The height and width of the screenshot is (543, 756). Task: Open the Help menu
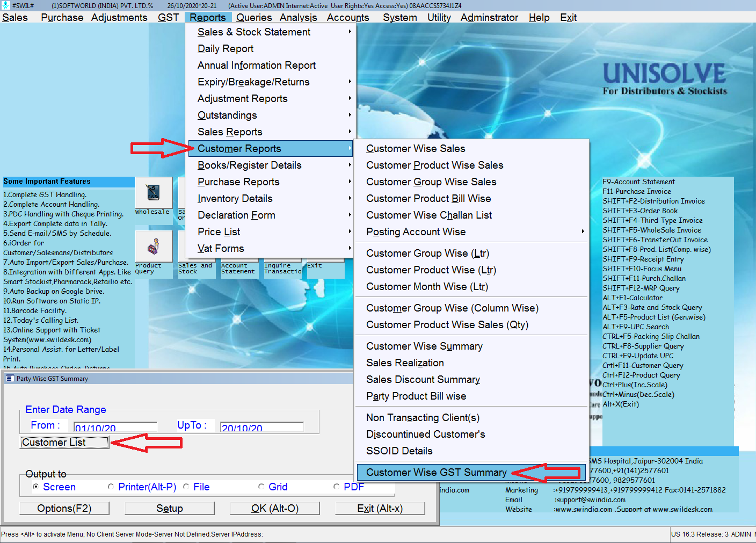tap(539, 17)
